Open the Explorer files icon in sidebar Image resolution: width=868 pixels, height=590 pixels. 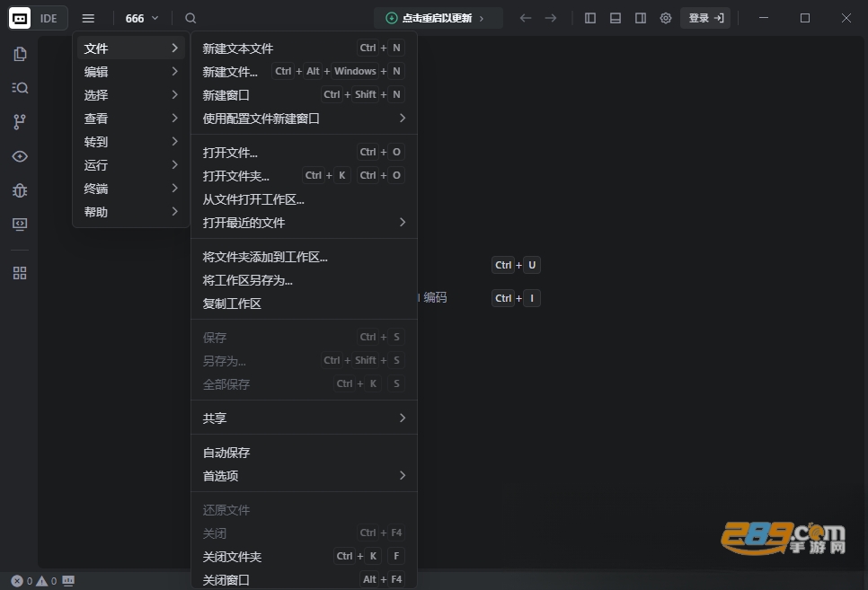(x=20, y=54)
